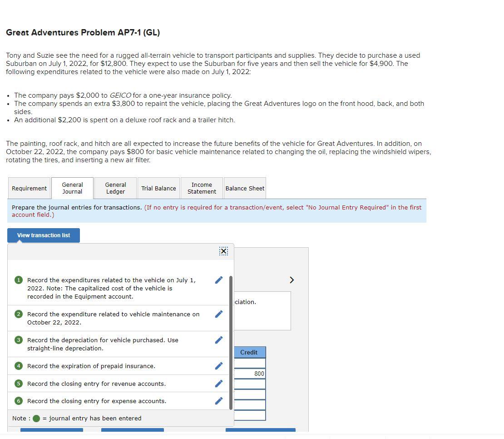Open the Income Statement tab
Image resolution: width=504 pixels, height=439 pixels.
click(202, 188)
